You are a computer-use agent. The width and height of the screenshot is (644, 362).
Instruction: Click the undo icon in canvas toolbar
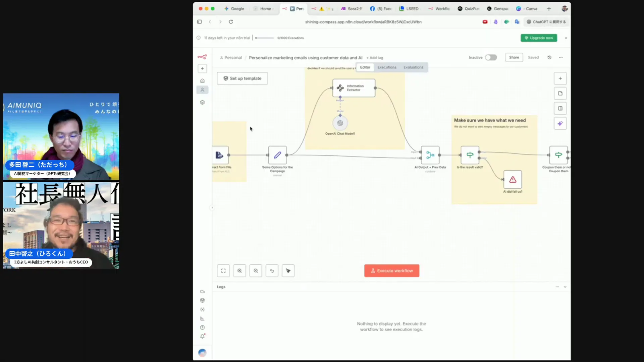(272, 270)
